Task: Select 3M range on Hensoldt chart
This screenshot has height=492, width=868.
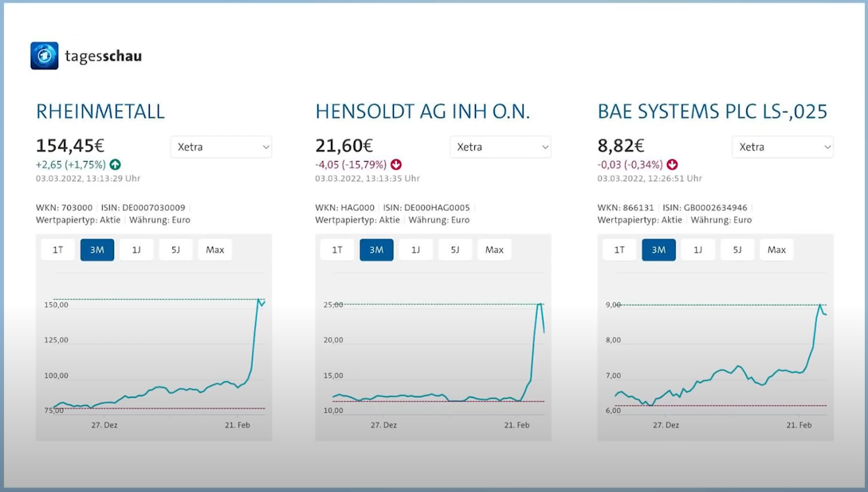Action: coord(376,250)
